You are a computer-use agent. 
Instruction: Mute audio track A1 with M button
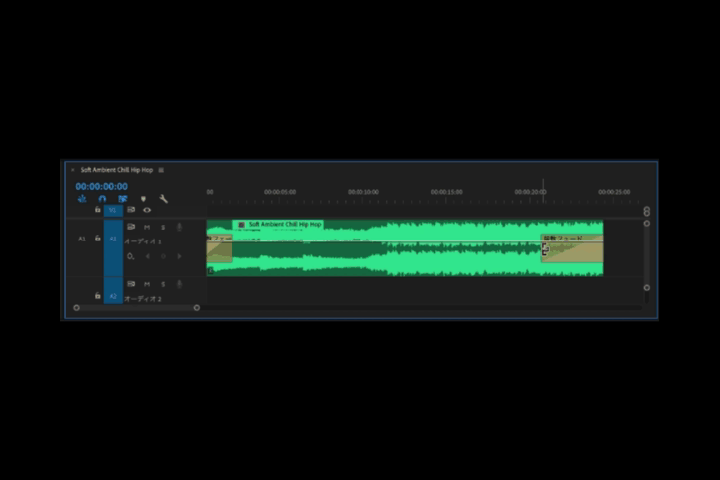tap(147, 227)
